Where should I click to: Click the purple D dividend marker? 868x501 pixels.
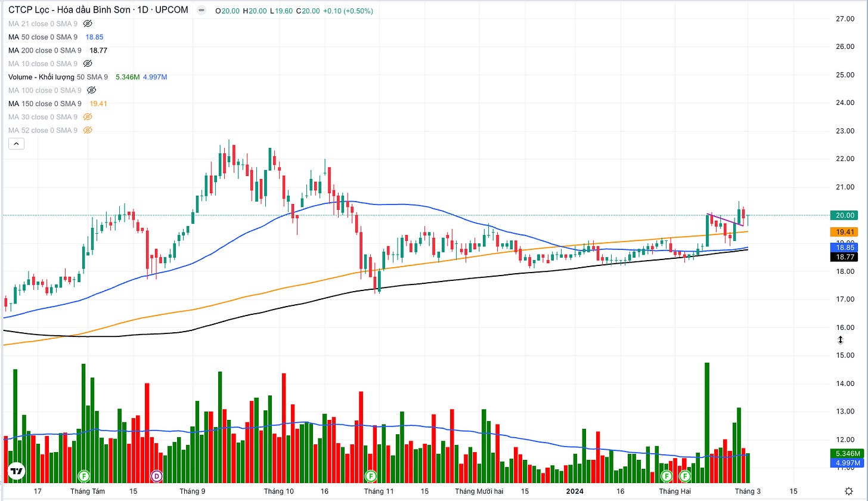click(x=157, y=476)
